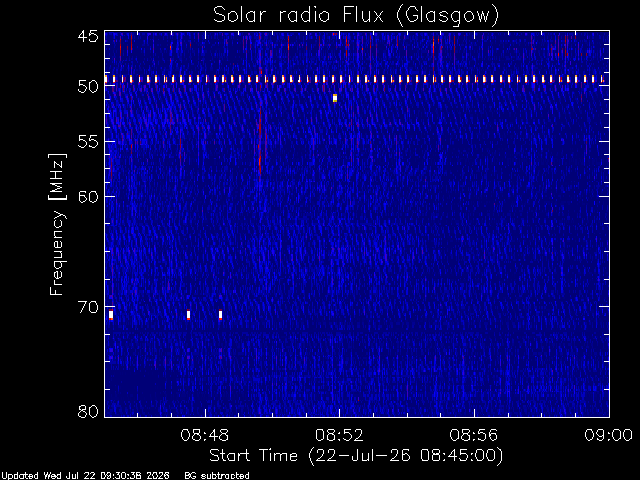Image resolution: width=640 pixels, height=480 pixels.
Task: Select the 09:00 time axis label
Action: 609,435
